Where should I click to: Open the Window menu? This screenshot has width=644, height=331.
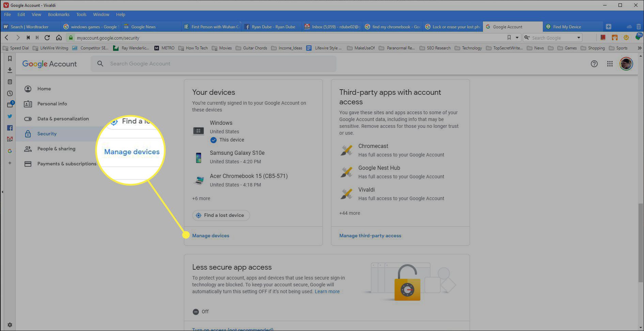coord(101,14)
